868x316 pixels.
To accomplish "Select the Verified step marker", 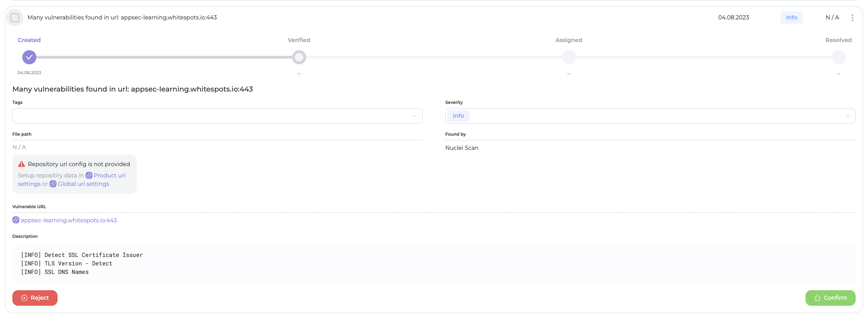I will pos(299,57).
